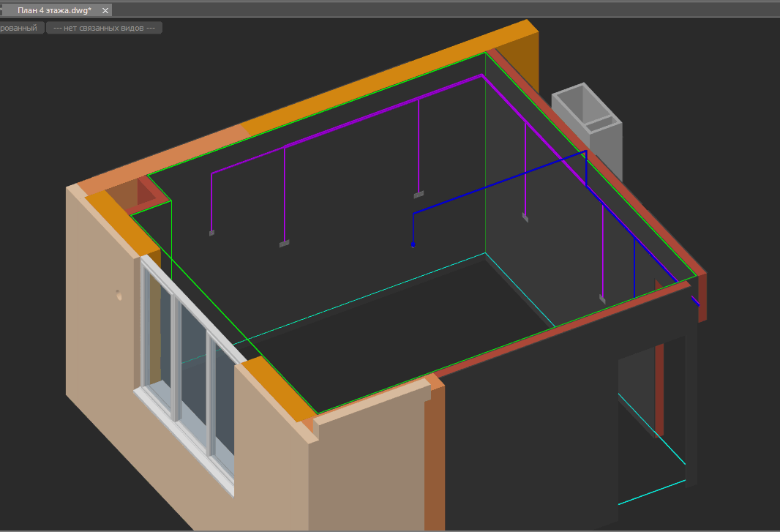Viewport: 780px width, 532px height.
Task: Switch to the План 4 этажа.dwg tab
Action: pyautogui.click(x=54, y=10)
